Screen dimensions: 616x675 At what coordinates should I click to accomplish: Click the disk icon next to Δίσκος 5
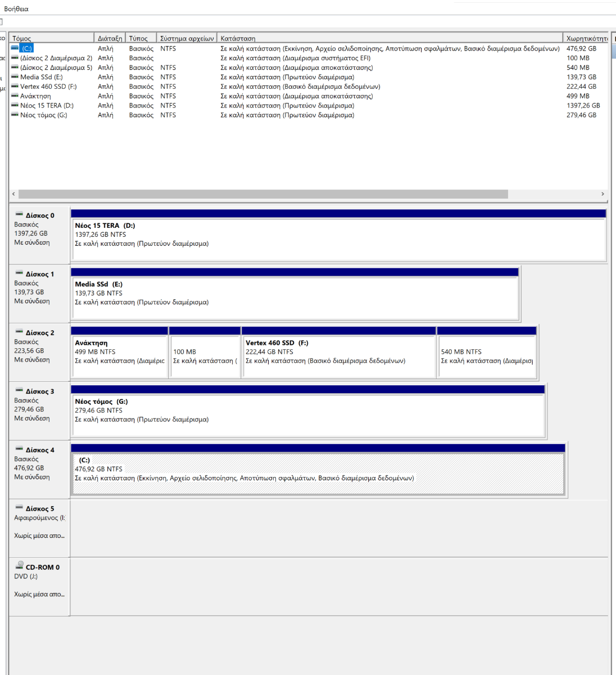[19, 508]
